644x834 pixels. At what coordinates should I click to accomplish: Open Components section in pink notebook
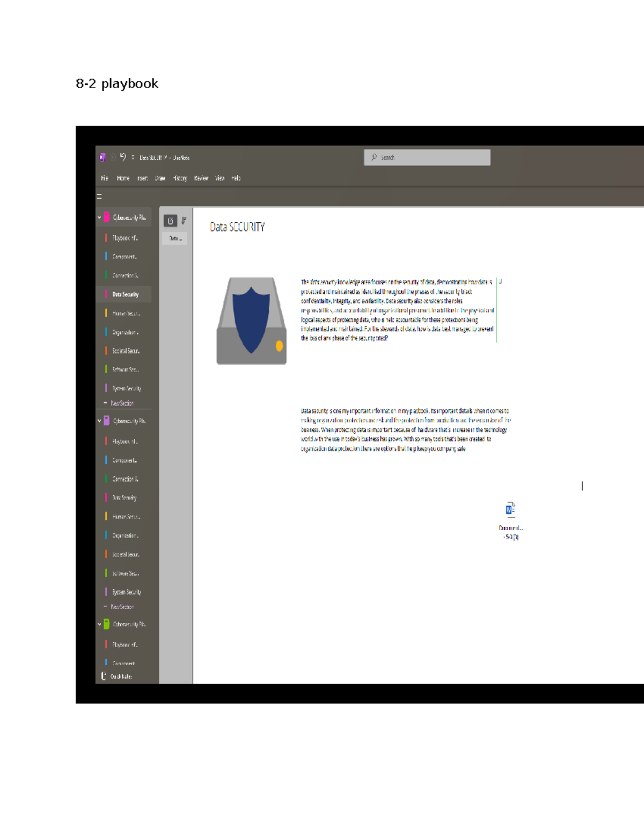[125, 257]
